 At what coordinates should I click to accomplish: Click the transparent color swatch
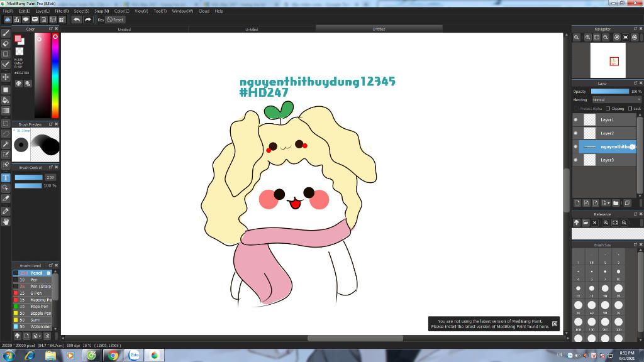[x=19, y=52]
